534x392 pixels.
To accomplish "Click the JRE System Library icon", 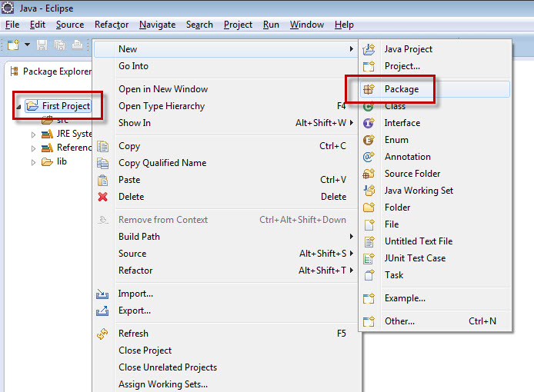I will (48, 134).
